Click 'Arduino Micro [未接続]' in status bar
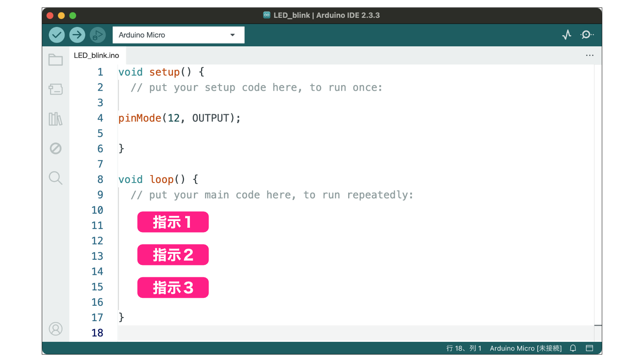Screen dimensions: 644x362 tap(526, 348)
